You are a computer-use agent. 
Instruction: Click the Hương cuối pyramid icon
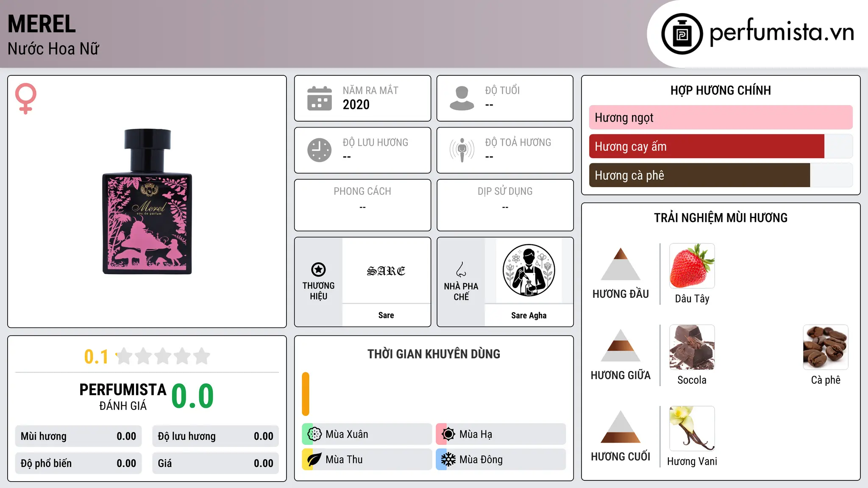(621, 427)
